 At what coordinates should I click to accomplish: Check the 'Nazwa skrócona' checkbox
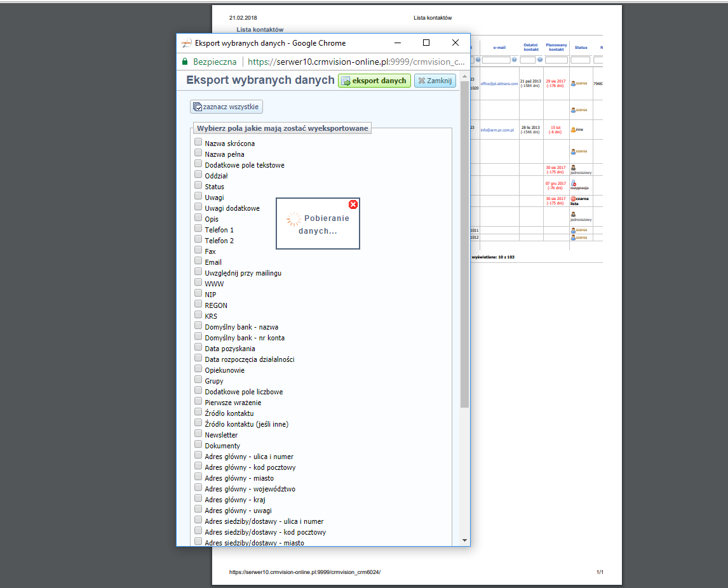pyautogui.click(x=198, y=143)
